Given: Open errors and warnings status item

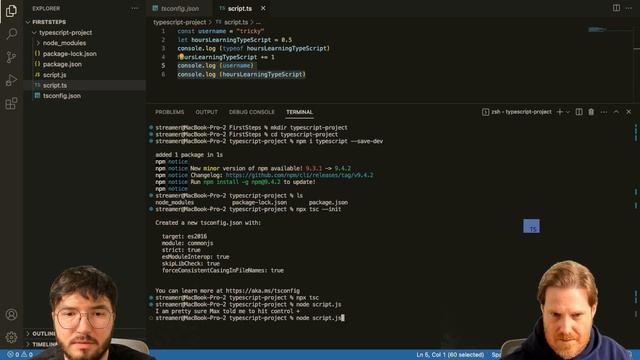Looking at the screenshot, I should pos(20,355).
